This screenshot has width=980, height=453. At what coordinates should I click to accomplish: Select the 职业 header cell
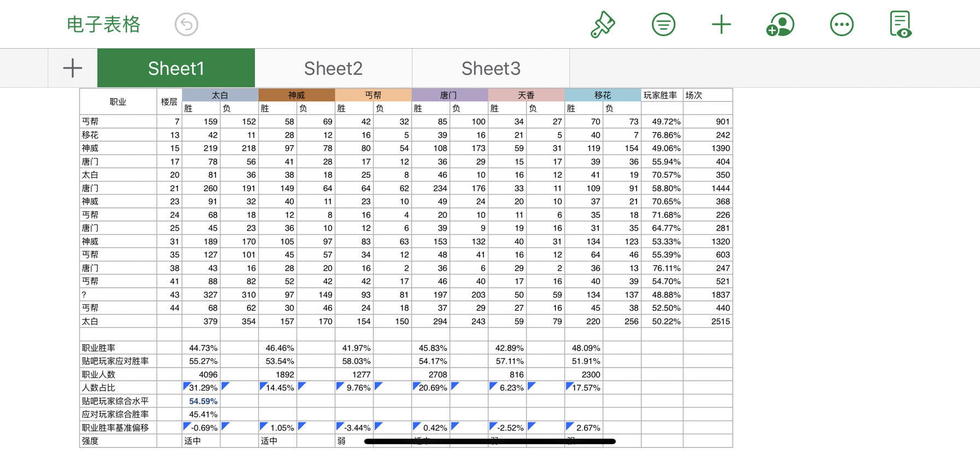(x=118, y=102)
